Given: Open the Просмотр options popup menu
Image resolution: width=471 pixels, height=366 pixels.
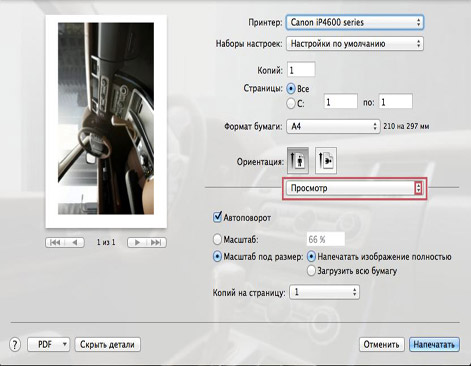Looking at the screenshot, I should 354,188.
